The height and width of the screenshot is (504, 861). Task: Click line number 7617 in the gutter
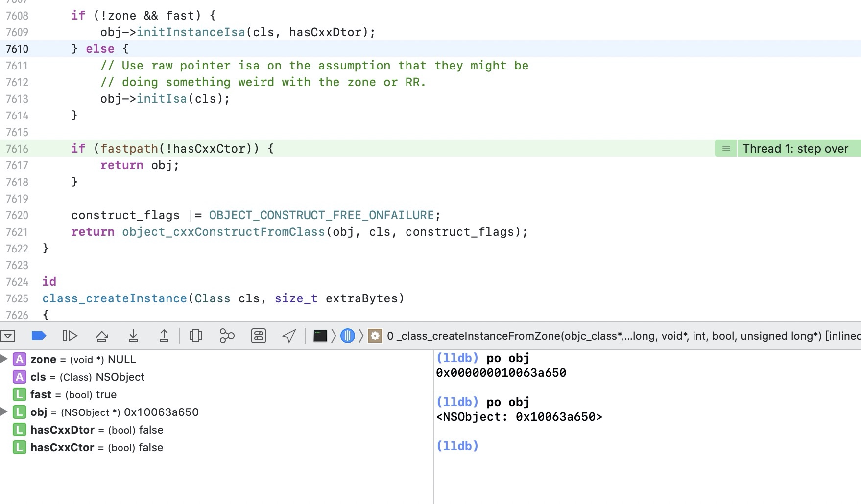[17, 165]
